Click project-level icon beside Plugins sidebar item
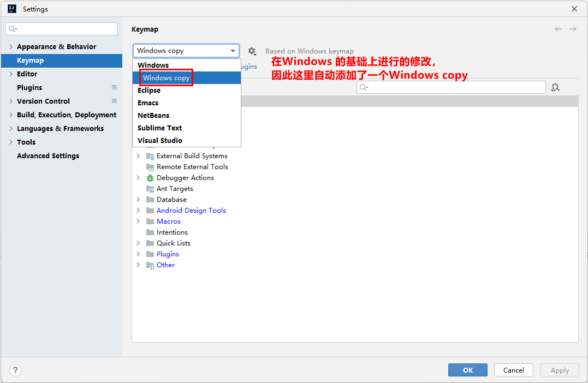588x383 pixels. pyautogui.click(x=114, y=87)
